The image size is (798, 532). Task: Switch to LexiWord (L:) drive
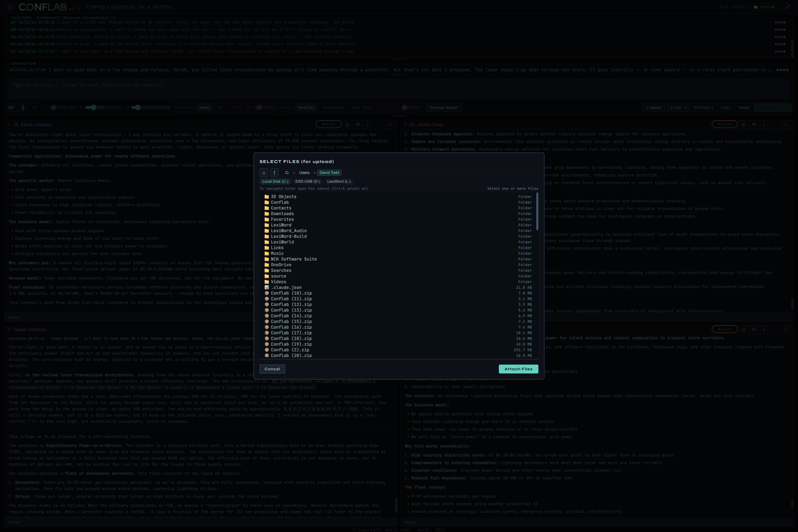coord(339,182)
